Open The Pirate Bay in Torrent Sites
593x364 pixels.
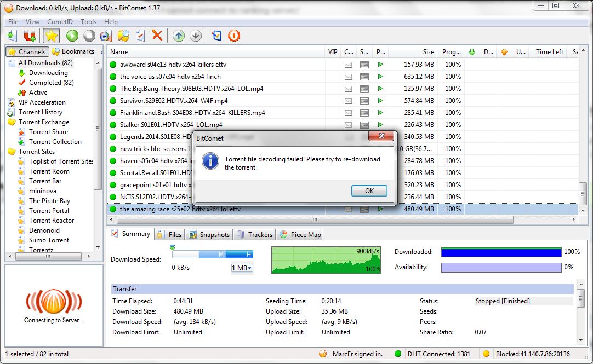(49, 201)
